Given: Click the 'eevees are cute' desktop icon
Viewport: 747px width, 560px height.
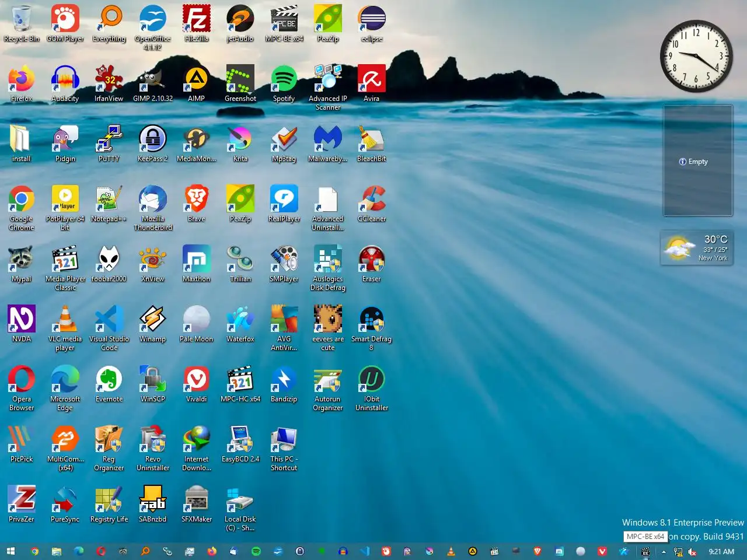Looking at the screenshot, I should pyautogui.click(x=328, y=328).
